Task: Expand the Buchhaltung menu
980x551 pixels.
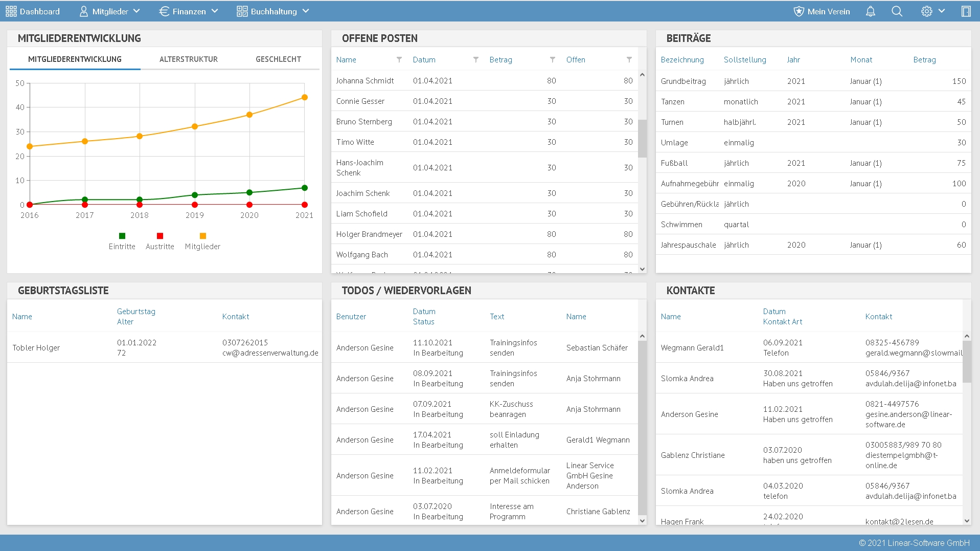Action: point(273,11)
